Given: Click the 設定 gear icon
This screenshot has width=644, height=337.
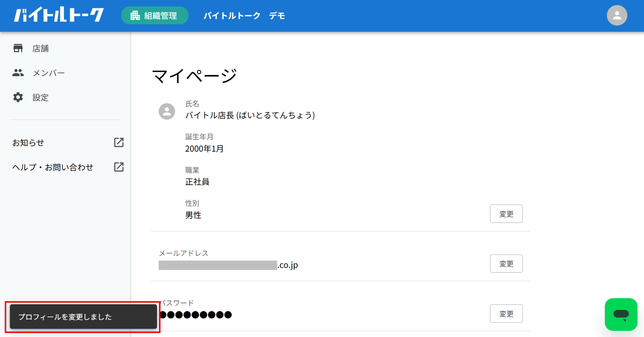Looking at the screenshot, I should pos(18,97).
